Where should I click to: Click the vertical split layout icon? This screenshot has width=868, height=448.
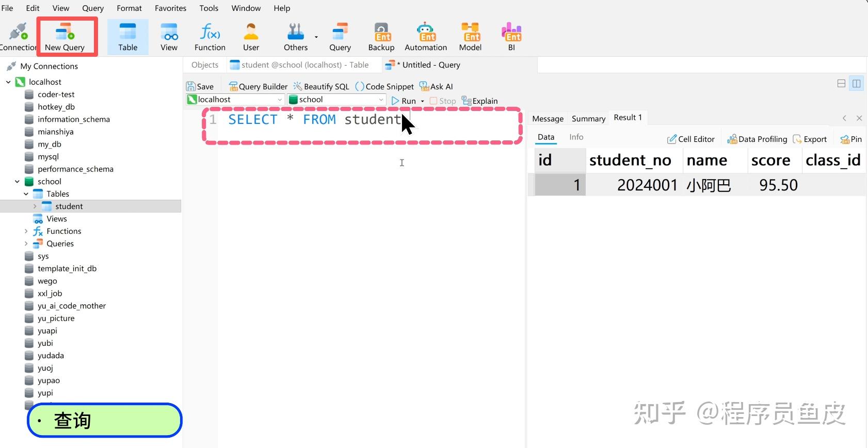coord(857,84)
